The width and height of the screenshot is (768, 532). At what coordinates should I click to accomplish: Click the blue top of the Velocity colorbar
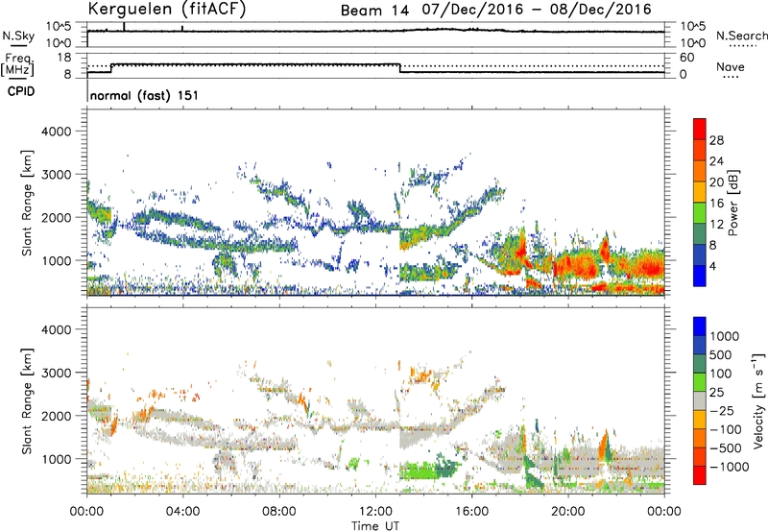700,326
